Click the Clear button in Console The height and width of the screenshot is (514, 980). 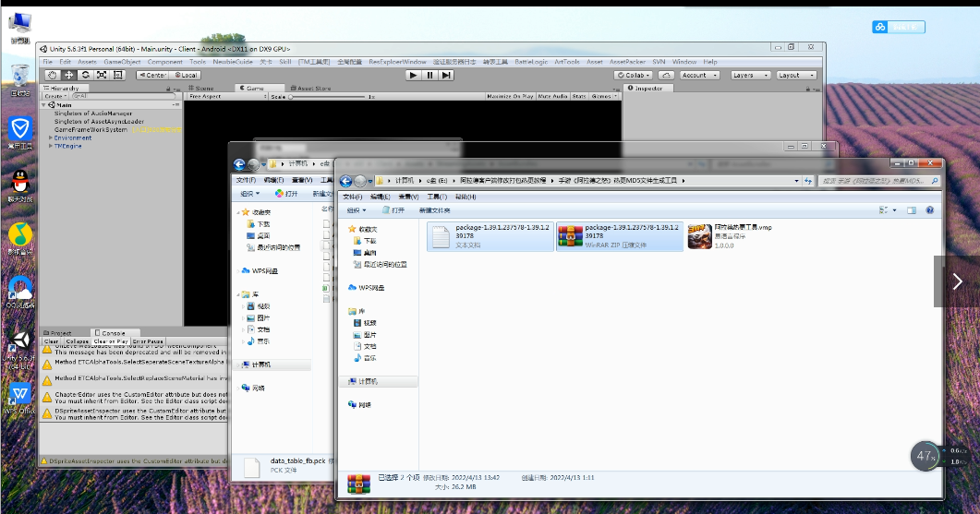[52, 341]
